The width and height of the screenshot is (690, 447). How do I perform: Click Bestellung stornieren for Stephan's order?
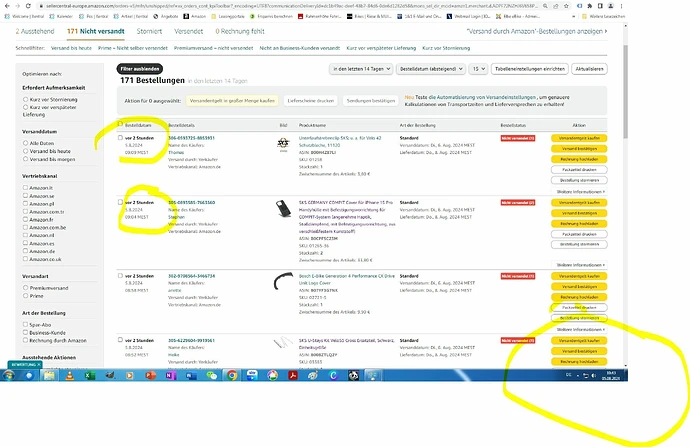579,244
